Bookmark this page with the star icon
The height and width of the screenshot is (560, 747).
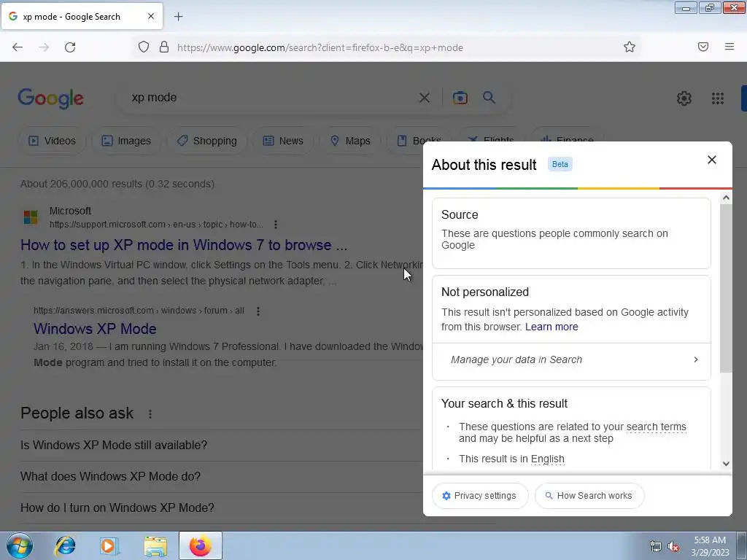[x=630, y=47]
